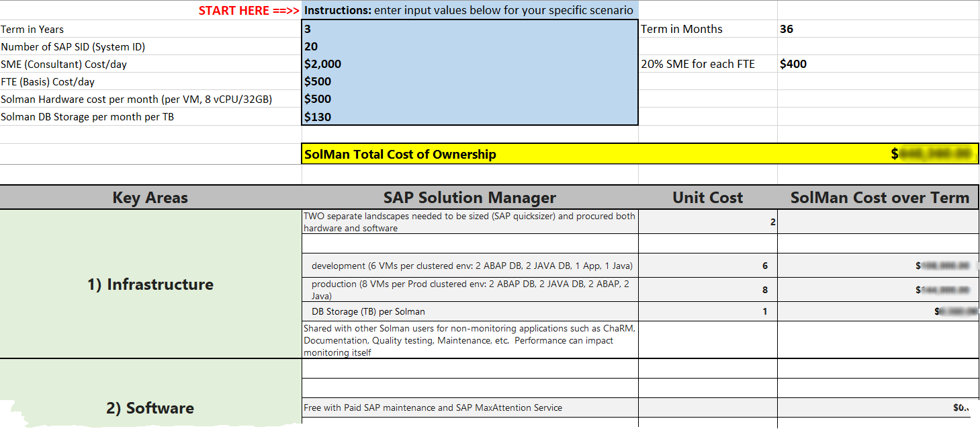Screen dimensions: 980x431
Task: Click the Solman Hardware cost per month value
Action: [469, 100]
